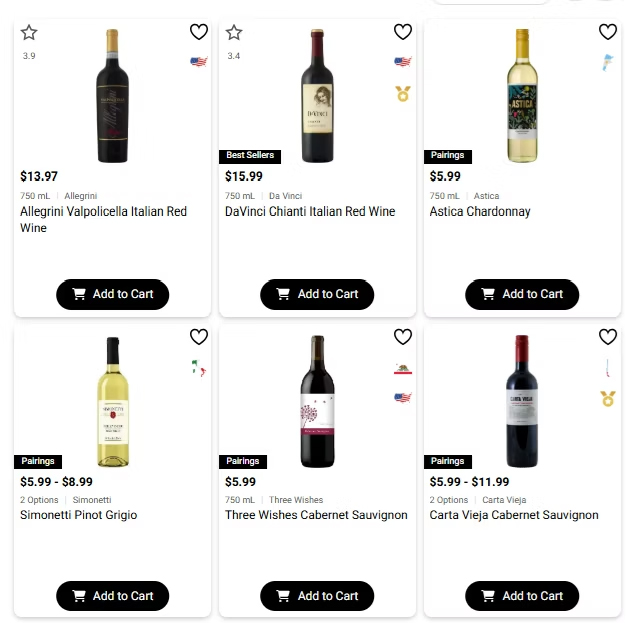Viewport: 631px width, 623px height.
Task: Click the Italy flag icon on Simonetti
Action: pos(198,368)
